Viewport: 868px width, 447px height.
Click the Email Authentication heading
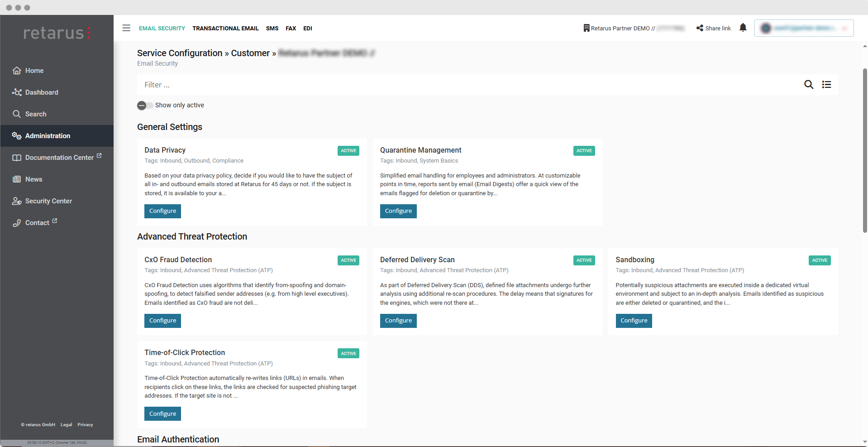[x=178, y=439]
